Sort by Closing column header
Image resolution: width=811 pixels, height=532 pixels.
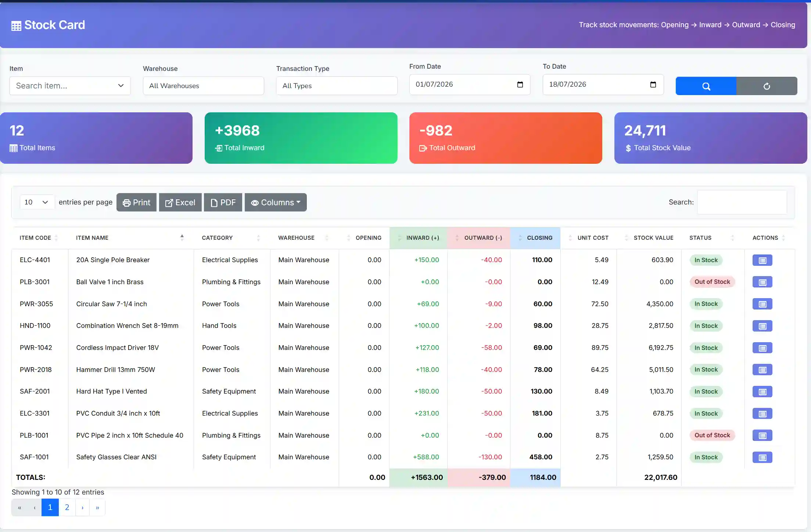535,238
